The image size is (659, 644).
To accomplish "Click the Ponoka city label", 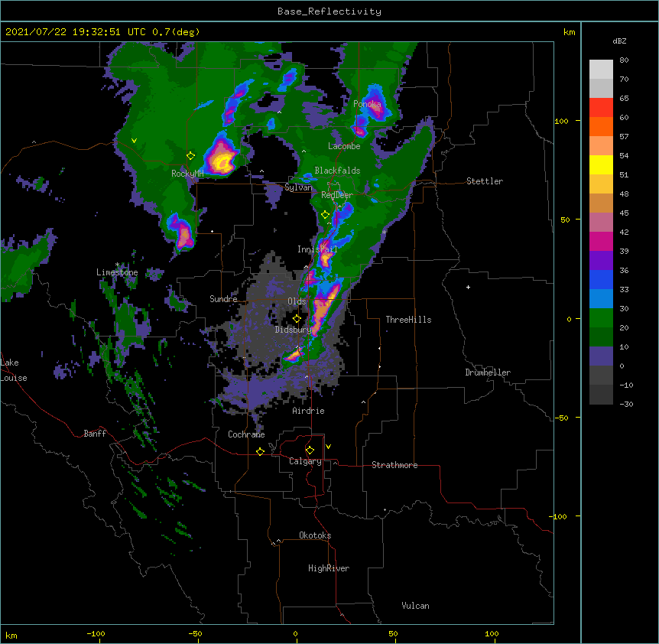I will click(367, 104).
